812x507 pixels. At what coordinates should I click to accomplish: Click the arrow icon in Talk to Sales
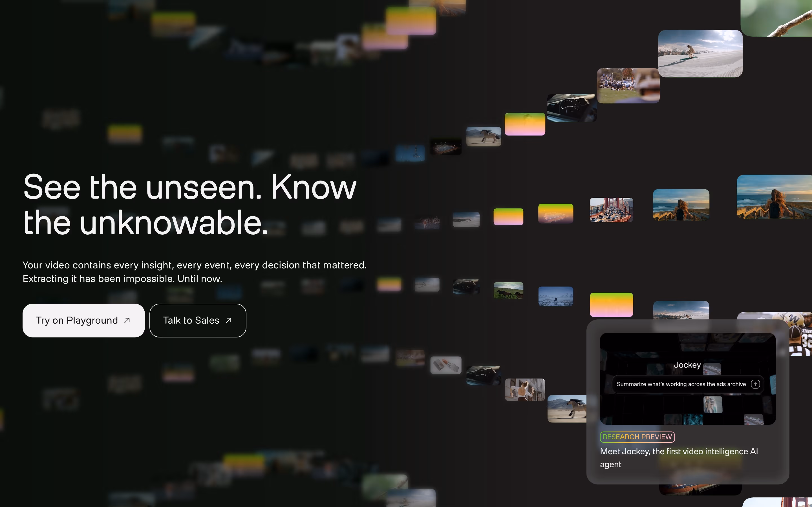click(228, 320)
